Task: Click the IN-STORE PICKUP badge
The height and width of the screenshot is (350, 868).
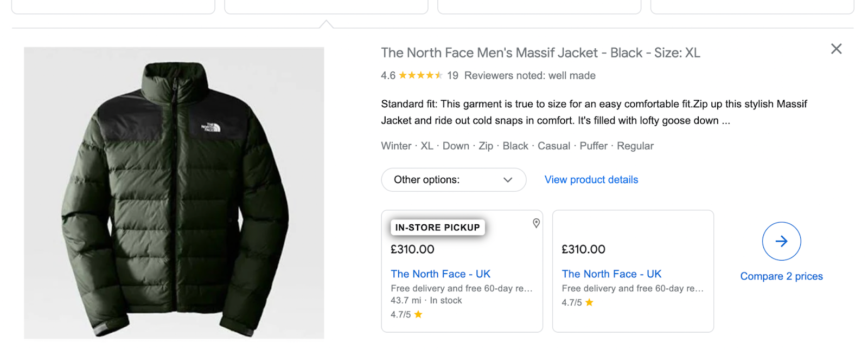Action: [437, 228]
